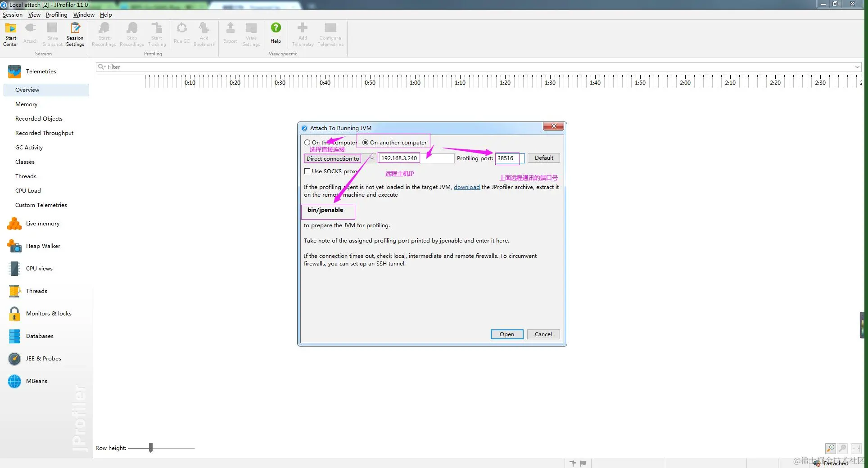Click the zoom in magnifier icon
The height and width of the screenshot is (468, 868).
[x=830, y=448]
